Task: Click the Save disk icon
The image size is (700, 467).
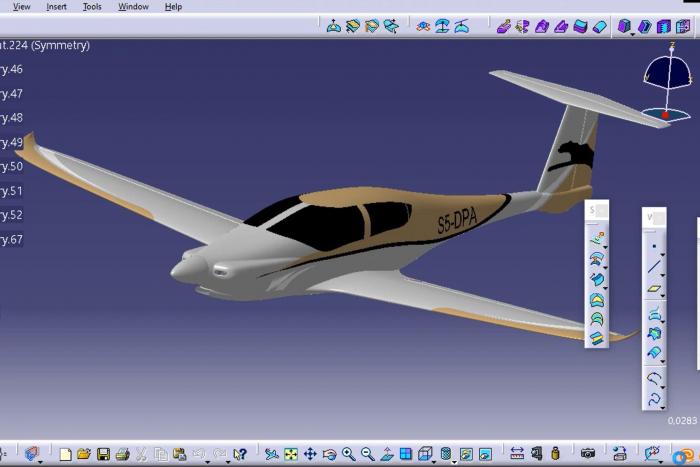Action: tap(103, 454)
